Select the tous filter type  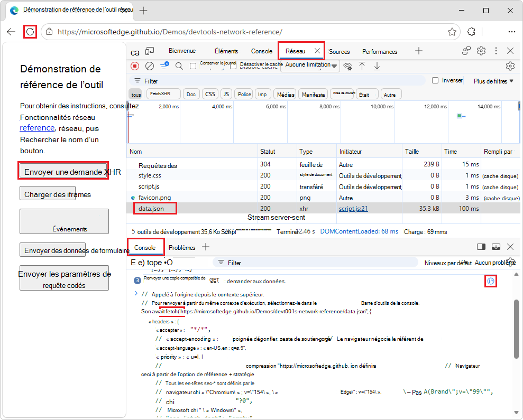pyautogui.click(x=136, y=95)
